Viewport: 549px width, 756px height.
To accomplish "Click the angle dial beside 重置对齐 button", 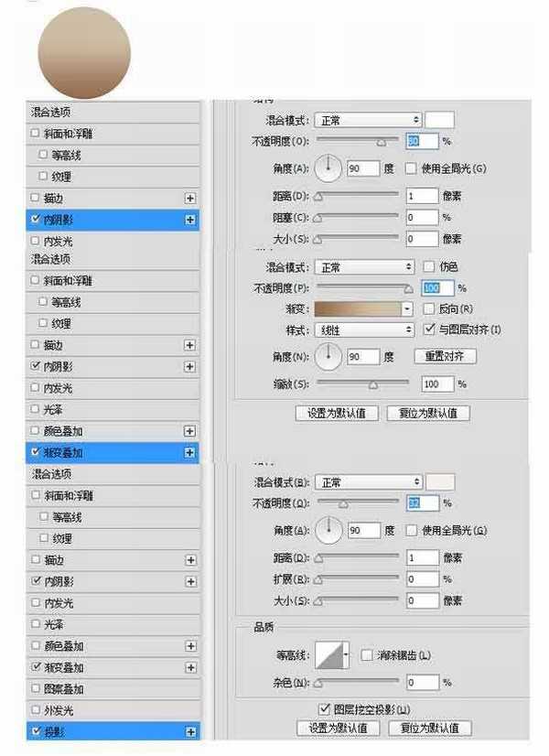I will tap(328, 356).
